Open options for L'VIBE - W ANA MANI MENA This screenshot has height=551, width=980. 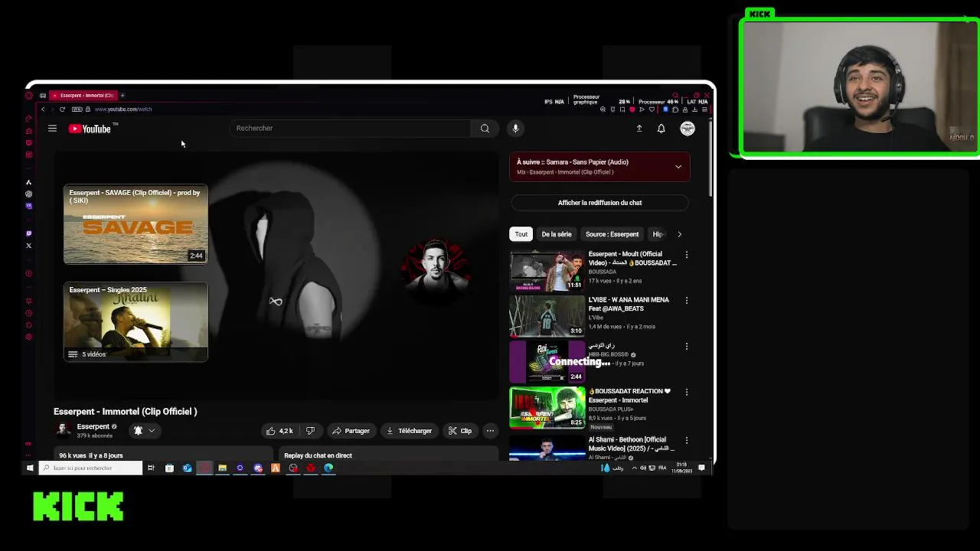686,301
